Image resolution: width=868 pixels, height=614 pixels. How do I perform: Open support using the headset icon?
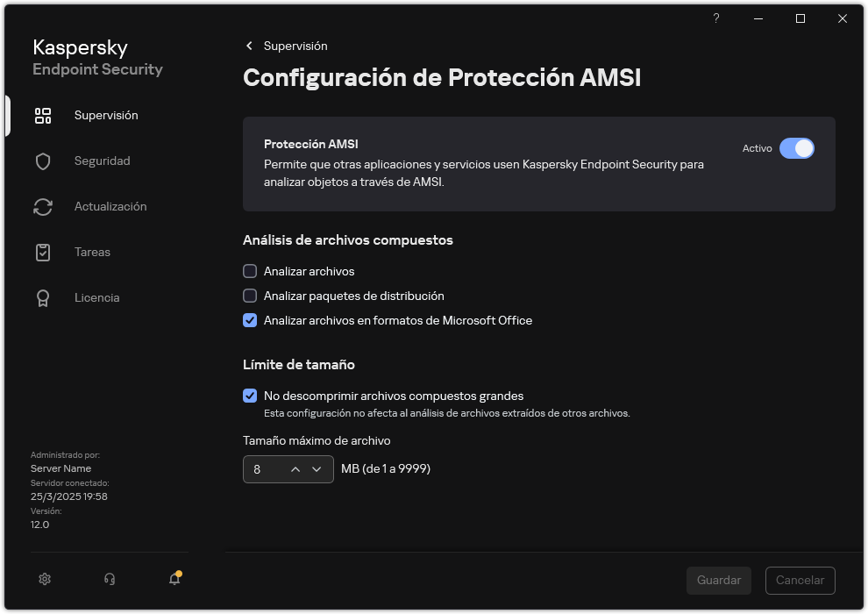[109, 579]
